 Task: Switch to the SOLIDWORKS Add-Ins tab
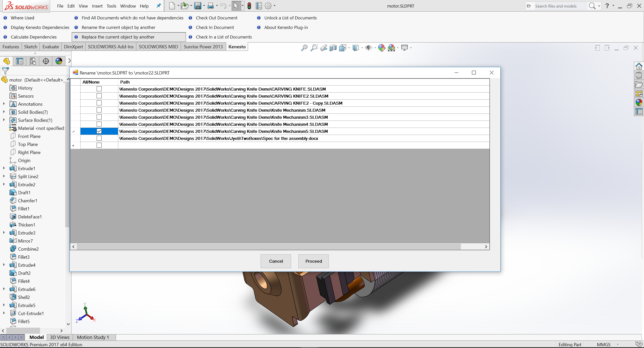pyautogui.click(x=111, y=47)
